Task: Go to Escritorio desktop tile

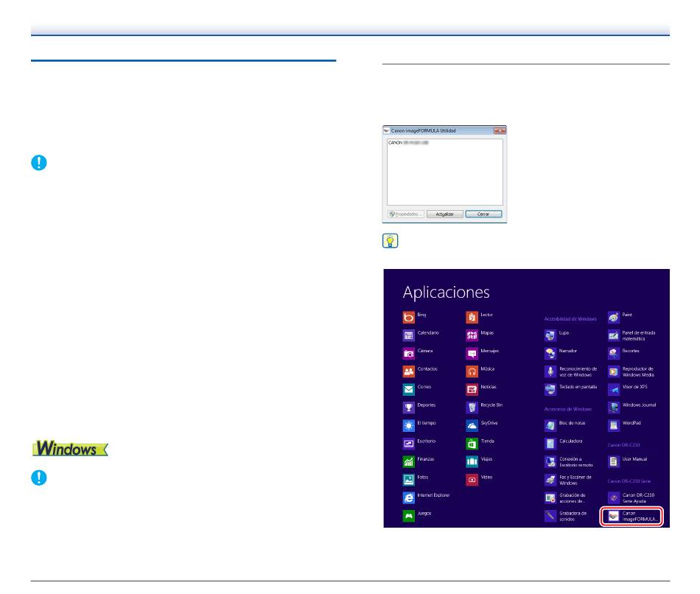Action: [x=419, y=444]
